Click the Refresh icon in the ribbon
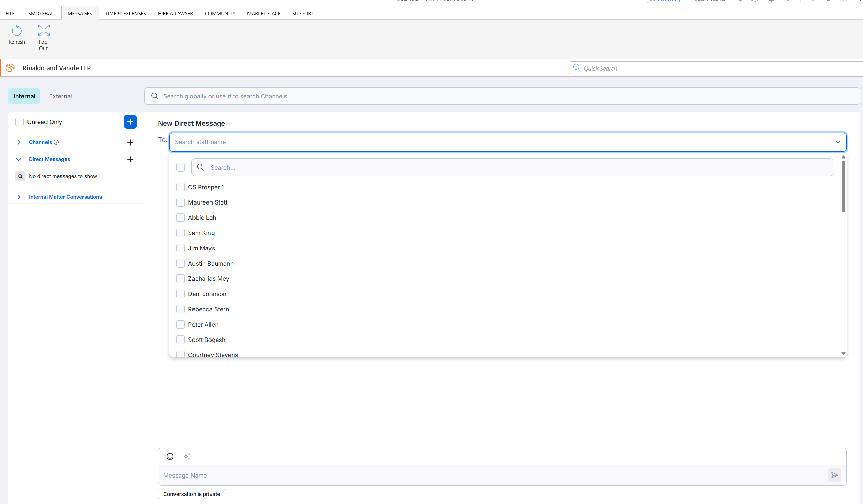The height and width of the screenshot is (504, 863). (x=16, y=31)
